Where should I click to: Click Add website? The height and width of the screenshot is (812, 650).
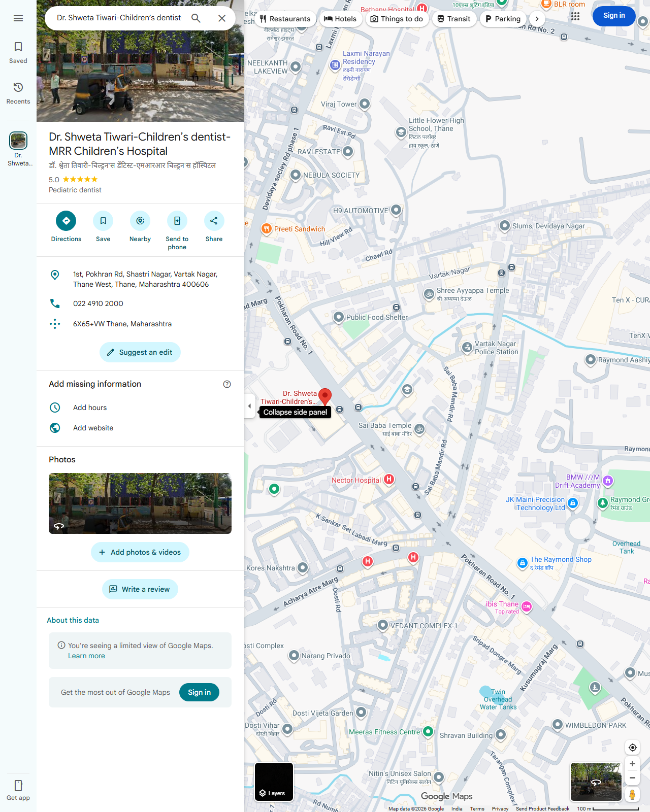pos(140,428)
